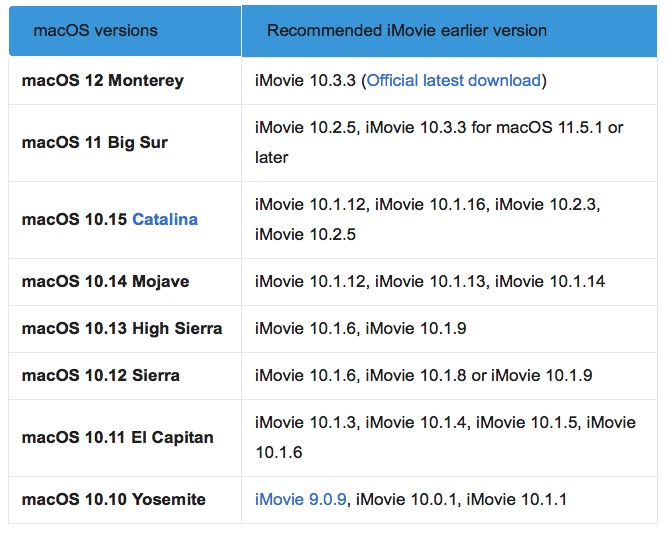666x535 pixels.
Task: Click the 'macOS versions' column header
Action: pos(125,31)
